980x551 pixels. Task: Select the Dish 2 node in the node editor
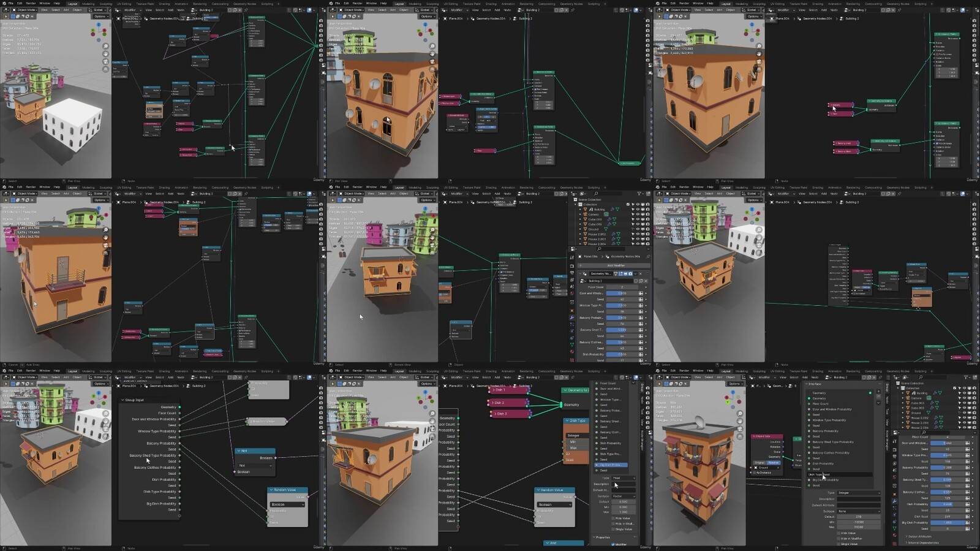[510, 403]
